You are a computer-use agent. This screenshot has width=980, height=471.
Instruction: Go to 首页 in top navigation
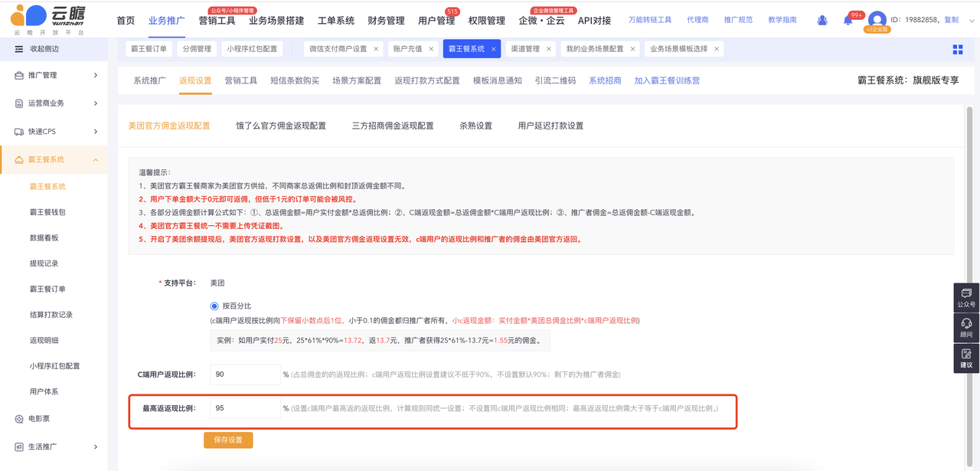[126, 21]
